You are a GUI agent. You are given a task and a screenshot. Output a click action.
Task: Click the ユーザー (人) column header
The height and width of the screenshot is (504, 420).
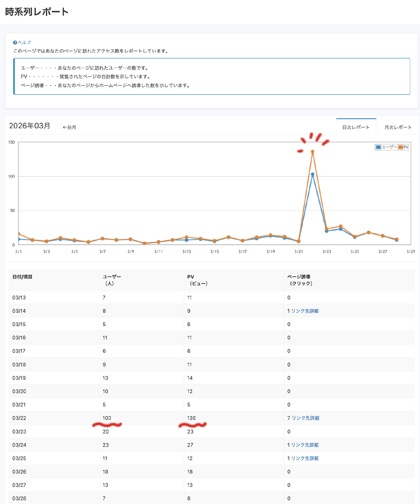click(112, 280)
